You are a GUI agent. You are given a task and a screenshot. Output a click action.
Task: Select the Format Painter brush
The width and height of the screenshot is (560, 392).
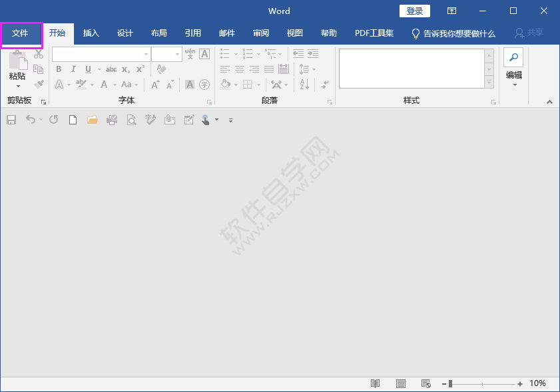coord(39,84)
